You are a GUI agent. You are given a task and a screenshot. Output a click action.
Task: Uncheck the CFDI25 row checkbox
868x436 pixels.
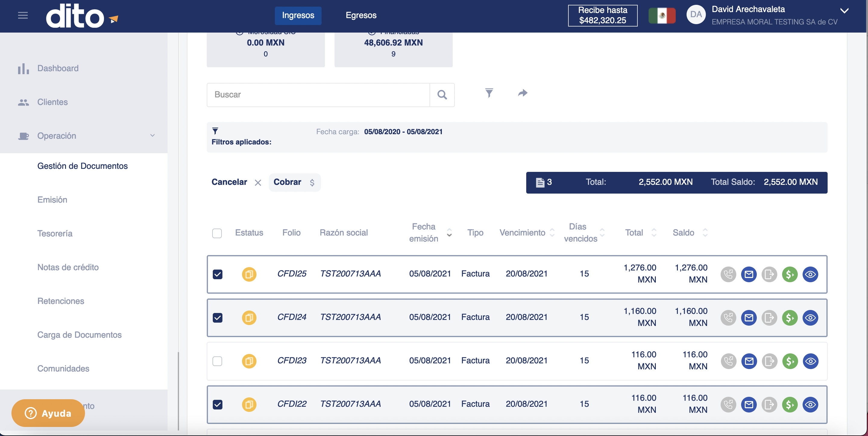coord(217,274)
